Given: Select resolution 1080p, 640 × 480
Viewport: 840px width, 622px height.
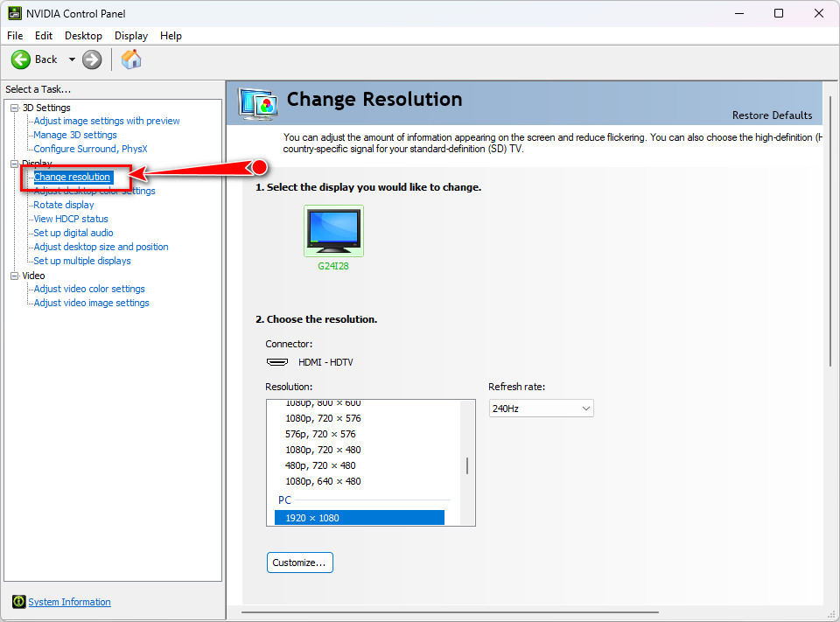Looking at the screenshot, I should tap(323, 481).
